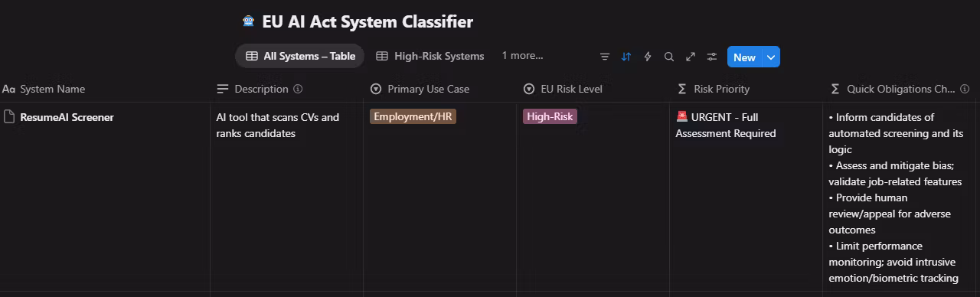
Task: Click the page icon for ResumeAI Screener
Action: click(9, 117)
